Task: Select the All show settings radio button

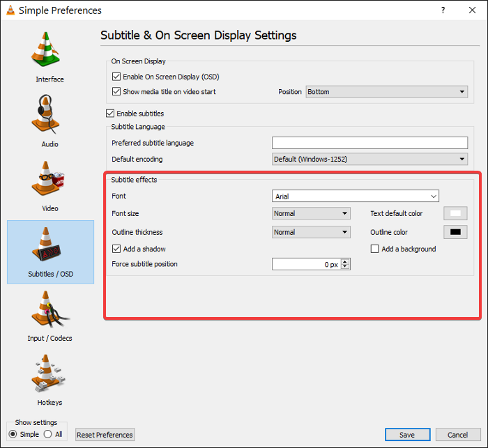Action: [x=47, y=434]
